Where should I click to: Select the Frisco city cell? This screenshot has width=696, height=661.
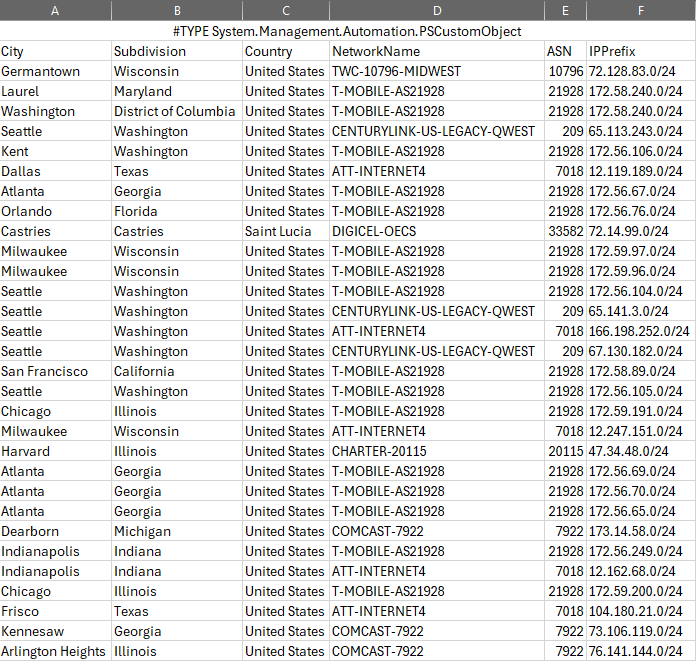(x=55, y=610)
